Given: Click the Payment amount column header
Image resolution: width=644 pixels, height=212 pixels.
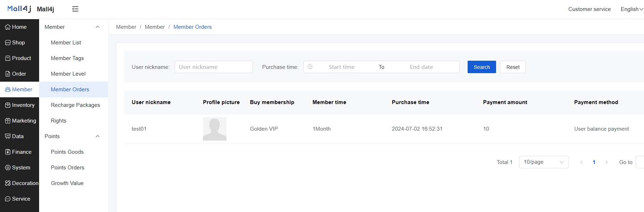Looking at the screenshot, I should pyautogui.click(x=505, y=102).
